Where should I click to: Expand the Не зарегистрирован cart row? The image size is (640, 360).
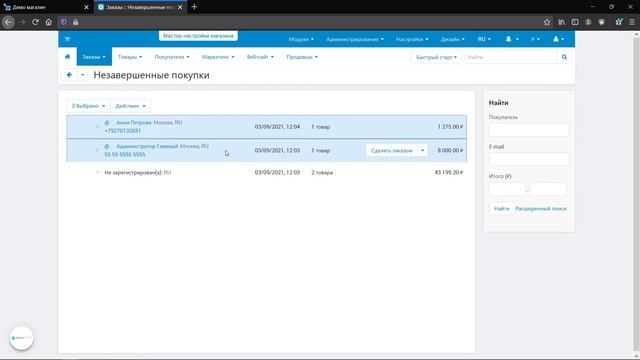[x=97, y=173]
